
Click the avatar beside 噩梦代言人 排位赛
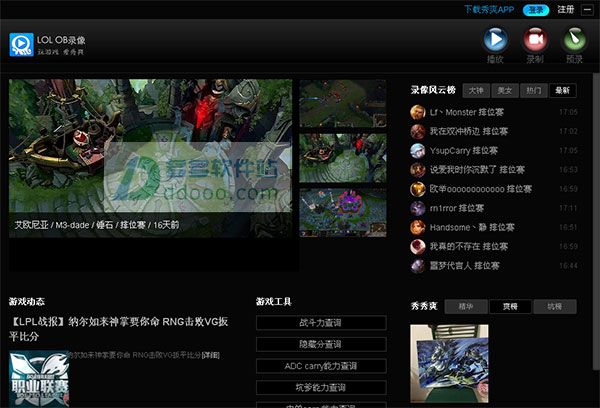[417, 266]
